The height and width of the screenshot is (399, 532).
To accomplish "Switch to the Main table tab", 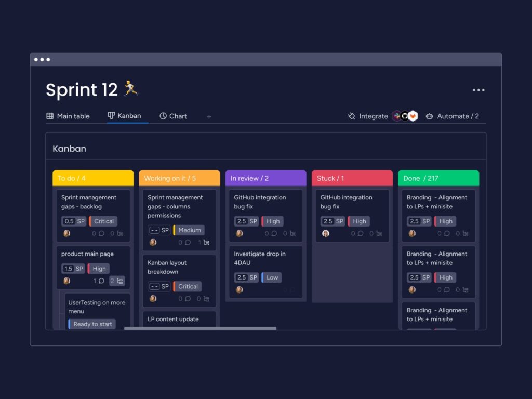I will pyautogui.click(x=73, y=116).
